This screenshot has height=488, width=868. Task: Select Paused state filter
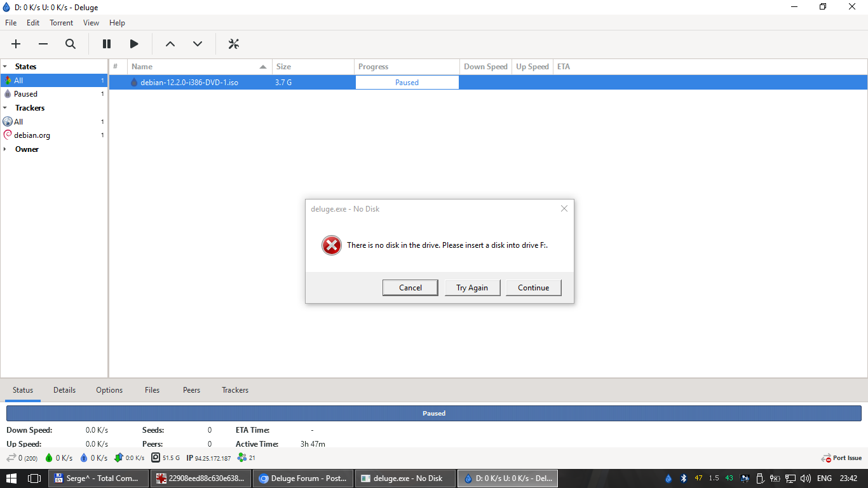pyautogui.click(x=53, y=94)
